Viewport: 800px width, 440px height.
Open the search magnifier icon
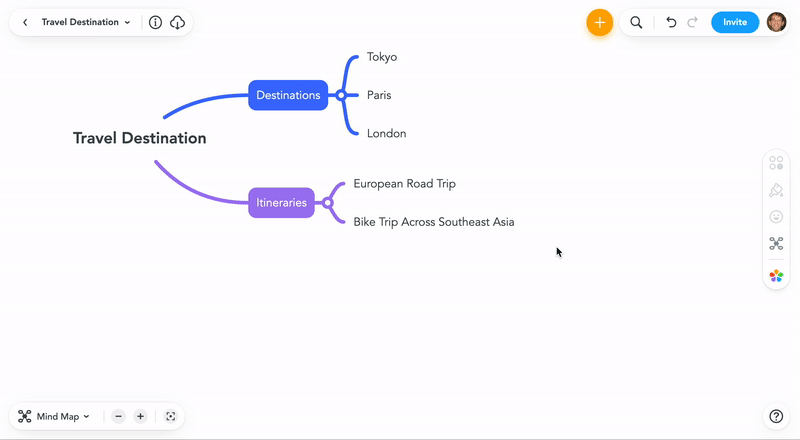(x=636, y=22)
